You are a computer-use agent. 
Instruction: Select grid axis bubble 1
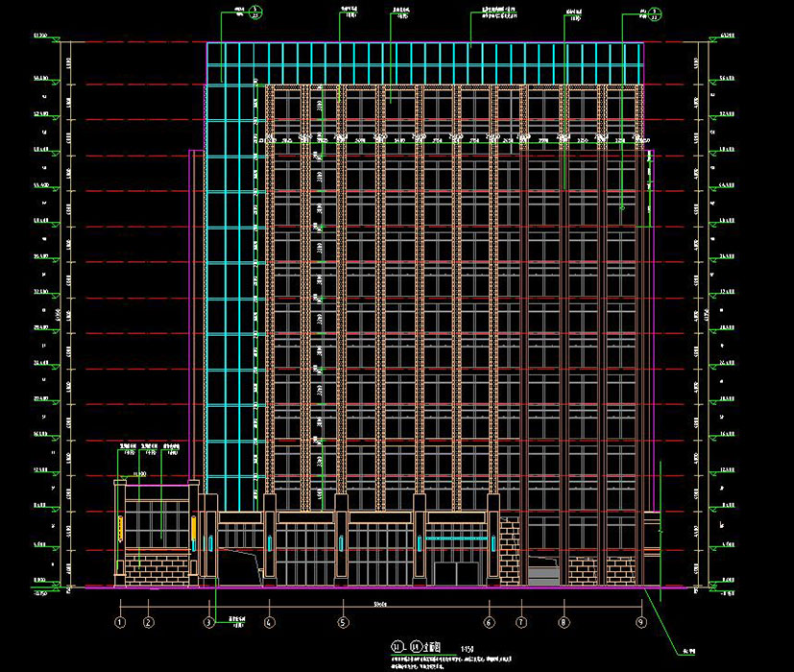120,622
